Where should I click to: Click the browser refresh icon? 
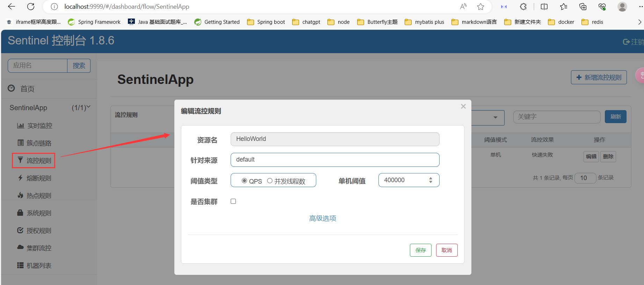[x=31, y=7]
